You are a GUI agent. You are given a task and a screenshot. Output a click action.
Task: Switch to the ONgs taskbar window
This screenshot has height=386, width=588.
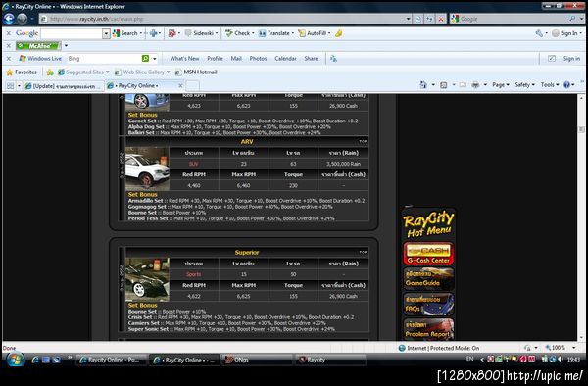pos(256,360)
